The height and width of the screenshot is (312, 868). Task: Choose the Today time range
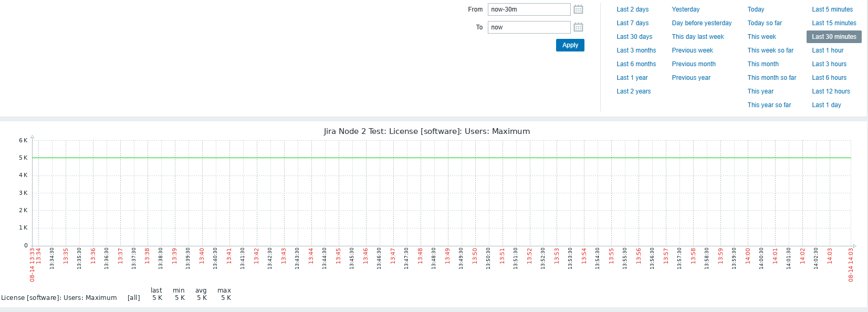pyautogui.click(x=756, y=9)
